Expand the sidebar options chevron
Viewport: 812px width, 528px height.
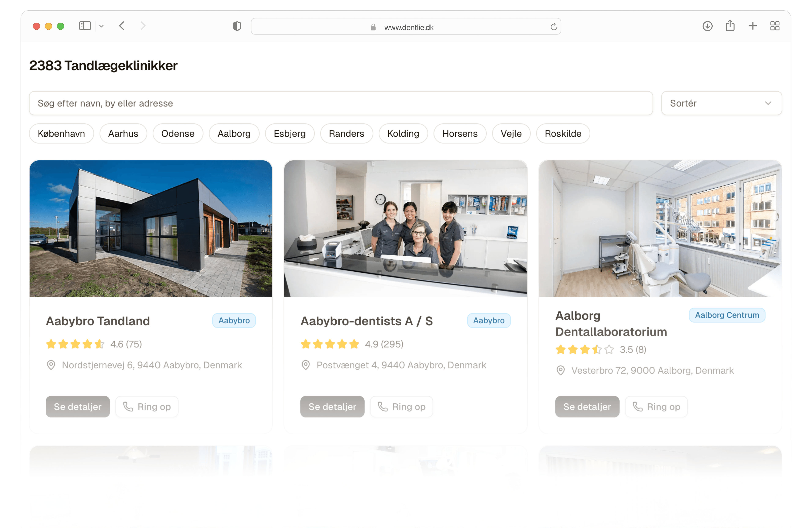(x=101, y=26)
